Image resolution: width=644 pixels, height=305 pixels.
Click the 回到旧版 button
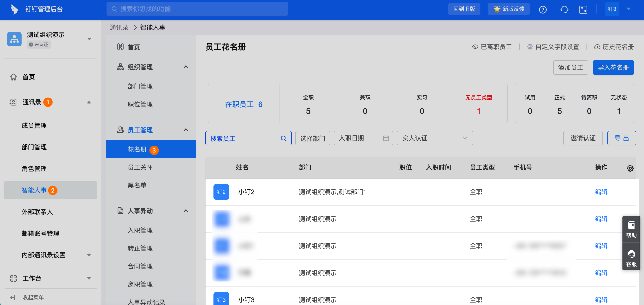click(x=464, y=9)
